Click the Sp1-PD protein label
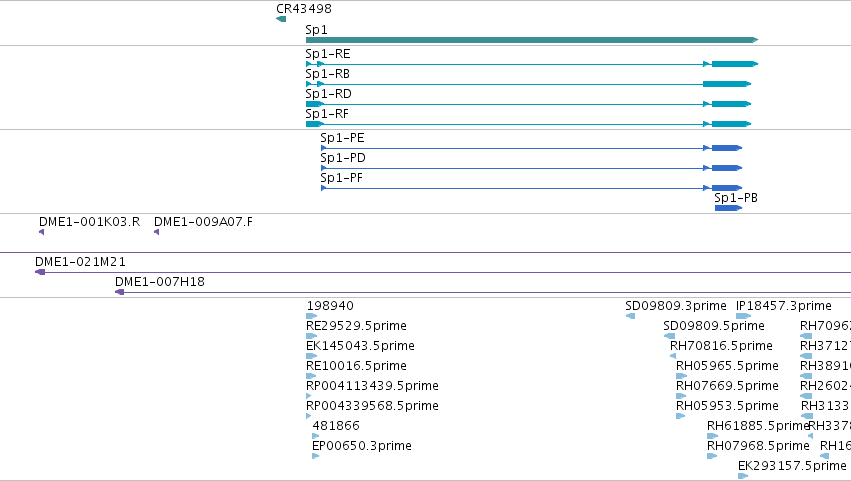 coord(343,158)
